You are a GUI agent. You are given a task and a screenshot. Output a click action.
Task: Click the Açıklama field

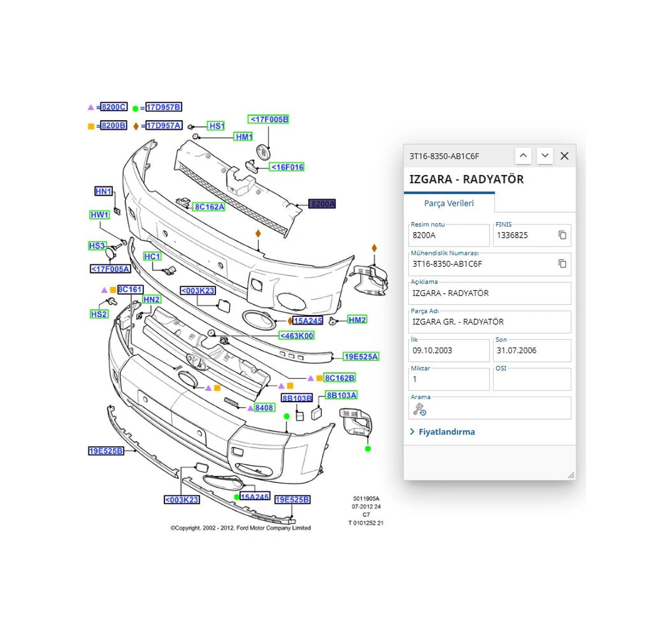coord(490,293)
